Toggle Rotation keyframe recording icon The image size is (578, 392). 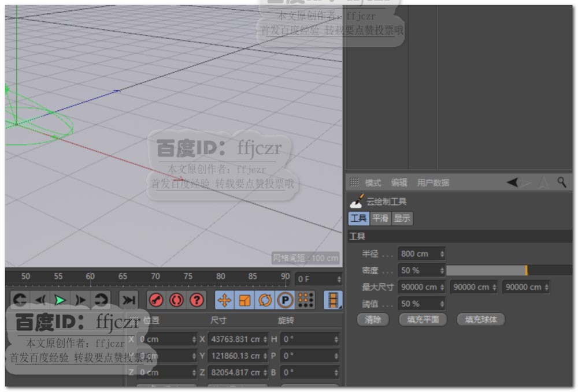[265, 300]
